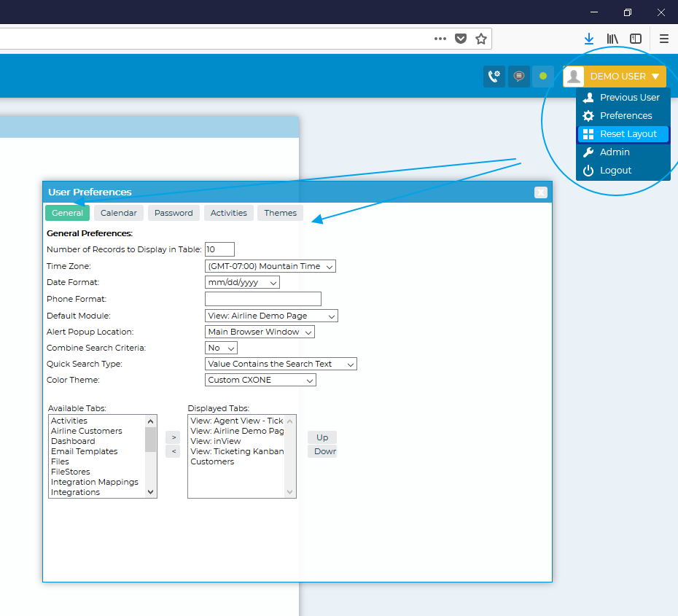Toggle the green availability status indicator
The image size is (678, 616).
(x=543, y=77)
